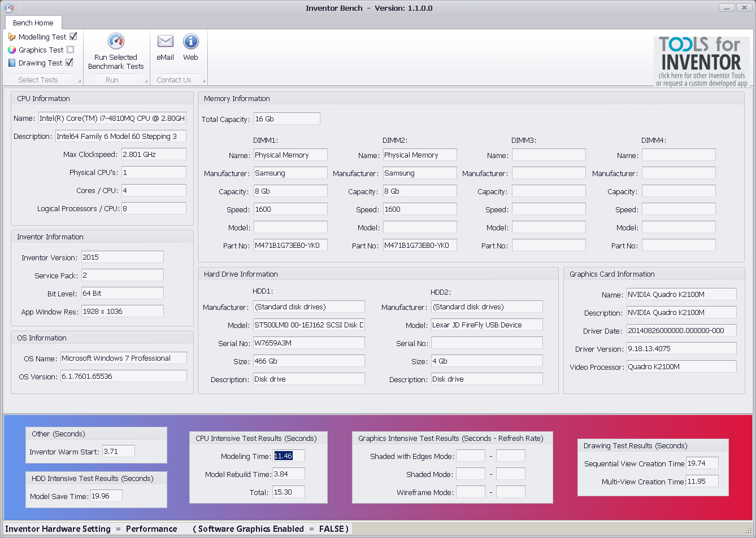Close the Inventor Bench window
This screenshot has height=538, width=756.
[x=744, y=7]
